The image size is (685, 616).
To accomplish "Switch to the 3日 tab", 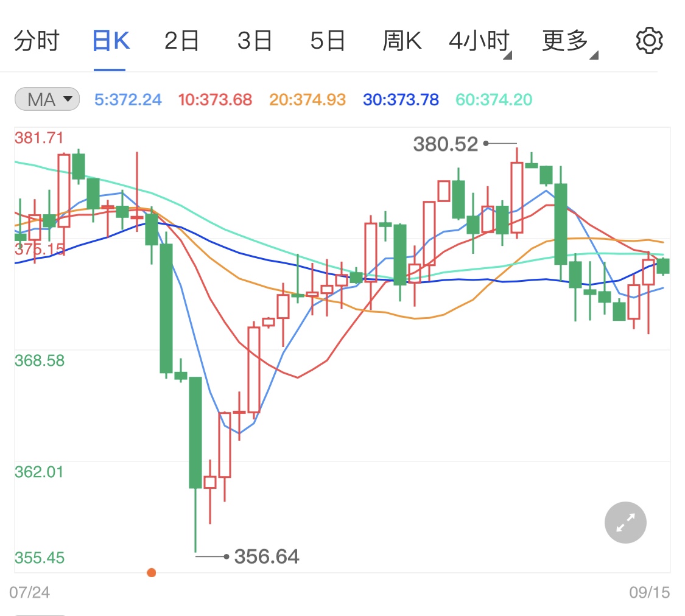I will [255, 41].
